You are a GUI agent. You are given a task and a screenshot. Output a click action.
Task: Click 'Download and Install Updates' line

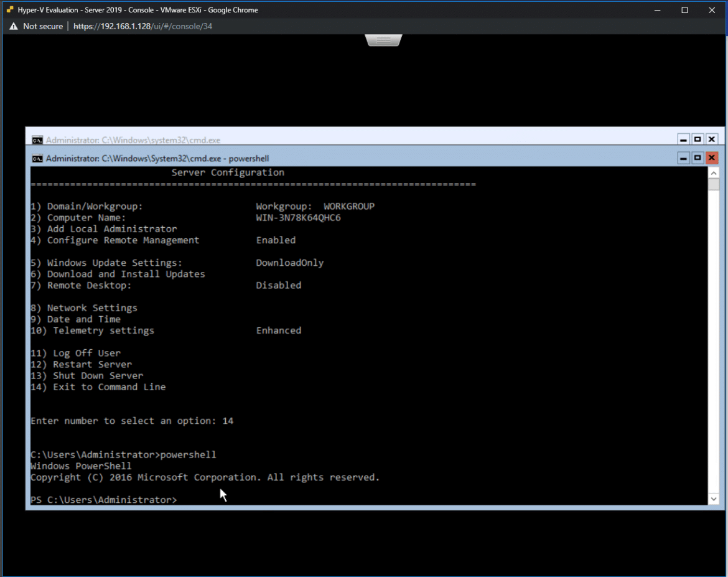[118, 274]
